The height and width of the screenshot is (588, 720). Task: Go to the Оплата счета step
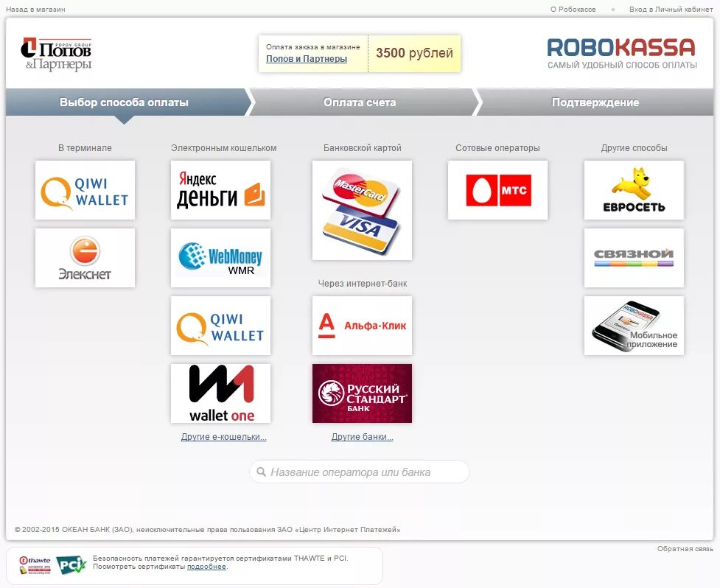[x=360, y=102]
